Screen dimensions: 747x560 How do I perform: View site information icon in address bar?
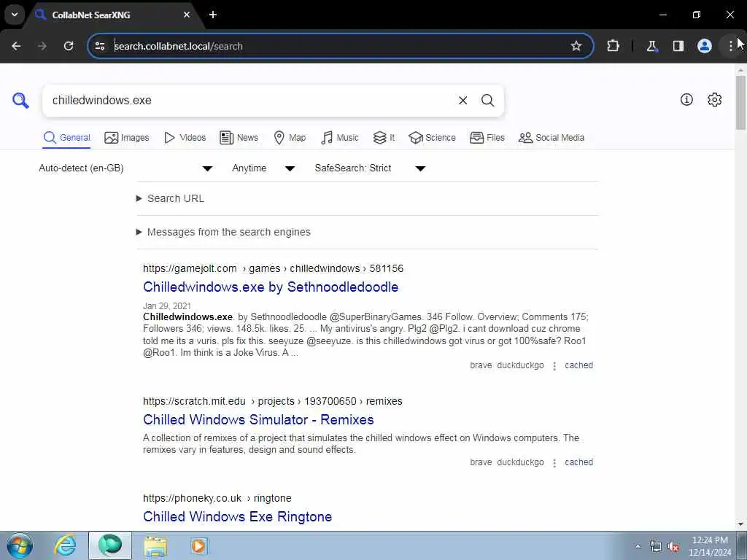point(99,46)
